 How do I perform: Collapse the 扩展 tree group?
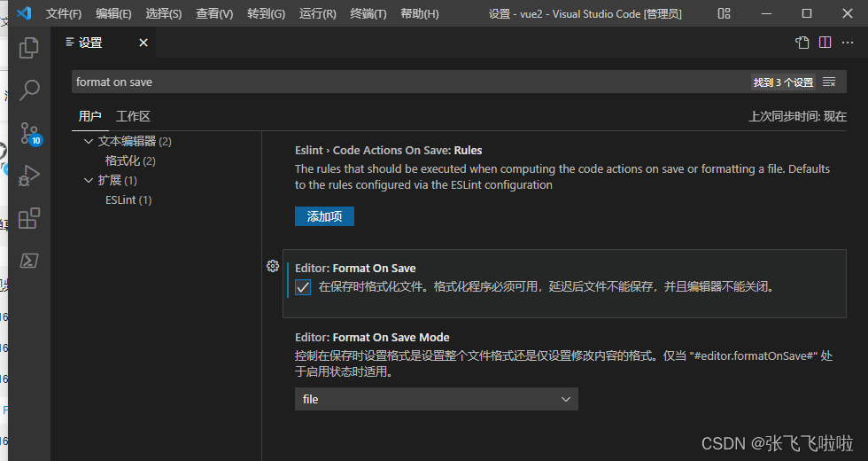(x=88, y=180)
